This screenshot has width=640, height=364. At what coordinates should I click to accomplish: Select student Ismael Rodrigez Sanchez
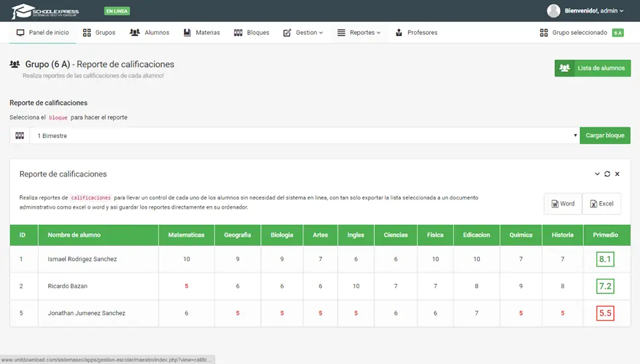pos(82,259)
